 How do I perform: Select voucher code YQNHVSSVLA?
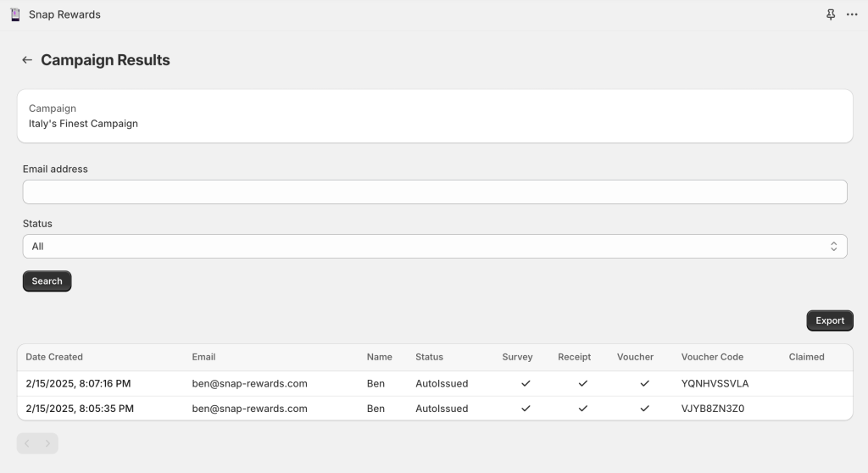pyautogui.click(x=715, y=384)
